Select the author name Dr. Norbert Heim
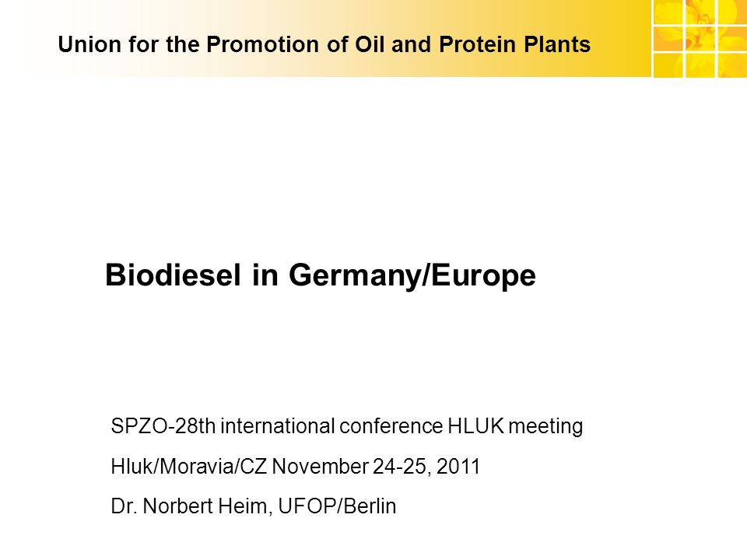Image resolution: width=747 pixels, height=560 pixels. [189, 506]
